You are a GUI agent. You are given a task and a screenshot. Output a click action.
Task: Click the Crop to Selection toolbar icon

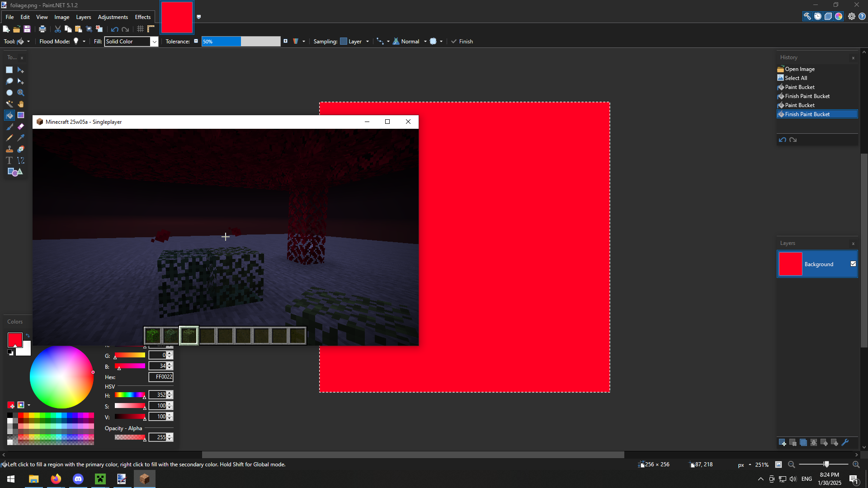89,29
